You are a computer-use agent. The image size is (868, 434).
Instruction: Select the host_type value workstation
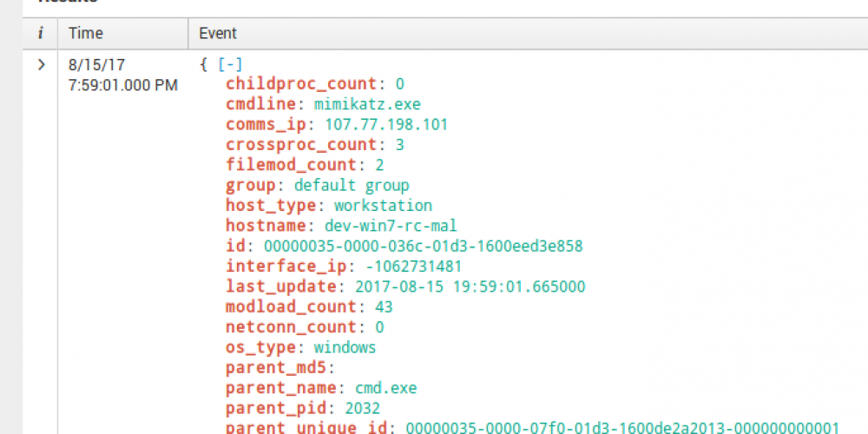point(383,206)
